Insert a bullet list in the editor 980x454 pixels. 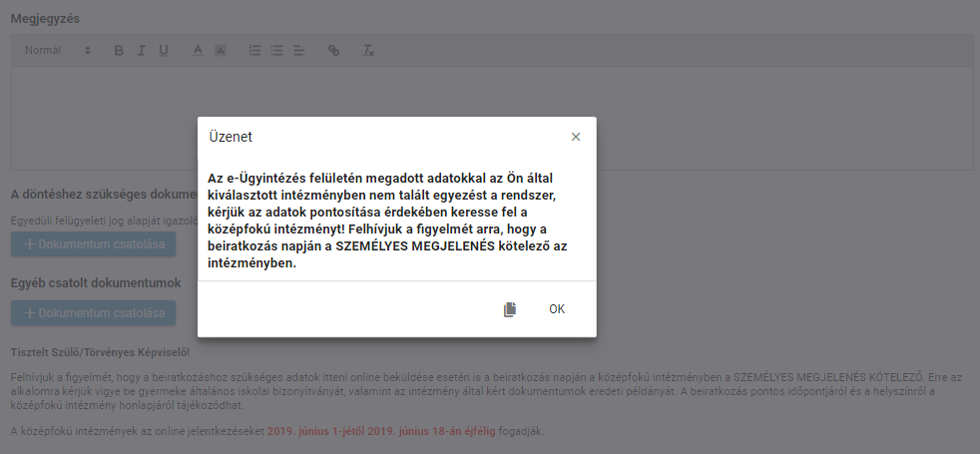(x=276, y=51)
